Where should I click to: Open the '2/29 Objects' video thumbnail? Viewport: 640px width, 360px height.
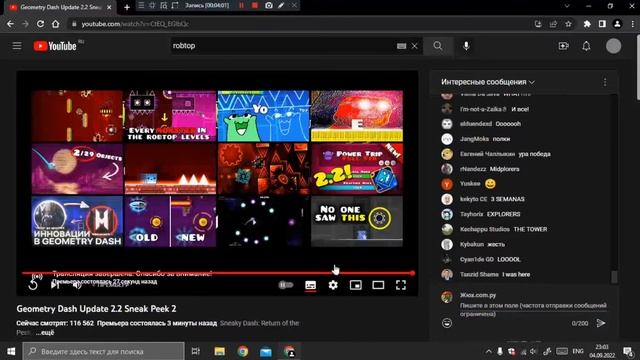pos(77,169)
